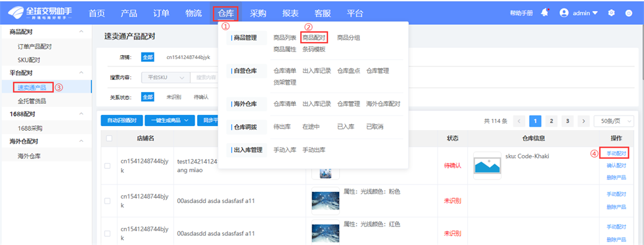
Task: Select 仓库清单 under 自营仓库
Action: [285, 70]
